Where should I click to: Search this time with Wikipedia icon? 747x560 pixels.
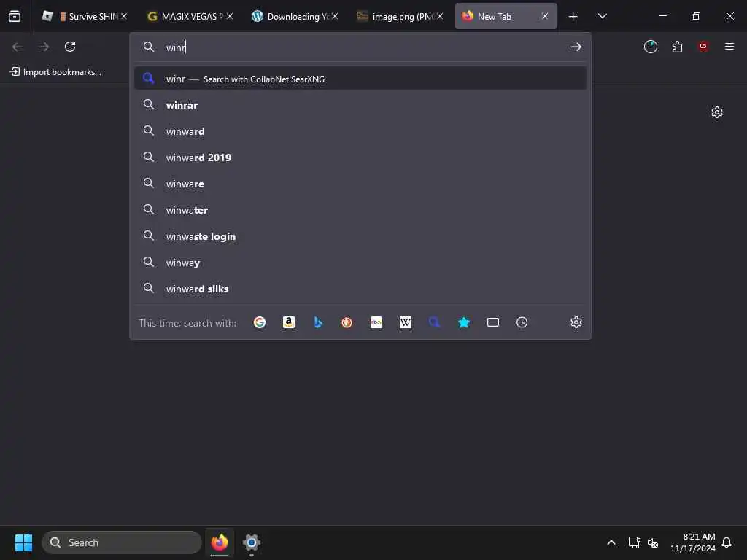coord(406,322)
